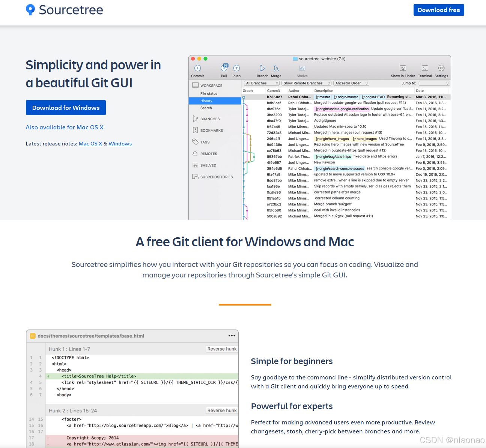This screenshot has width=486, height=448.
Task: Click the TAGS tag icon
Action: [x=195, y=142]
